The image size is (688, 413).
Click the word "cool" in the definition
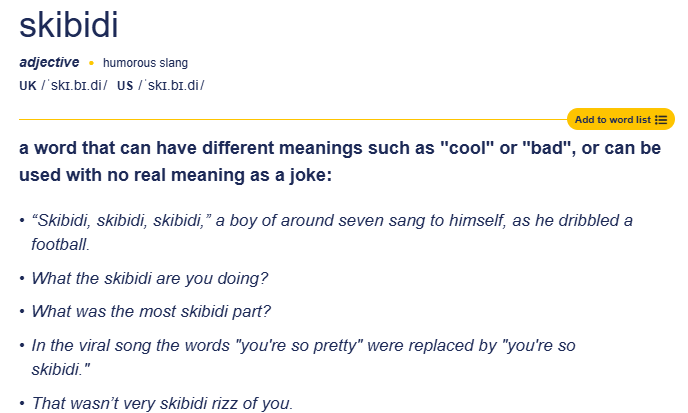tap(475, 149)
